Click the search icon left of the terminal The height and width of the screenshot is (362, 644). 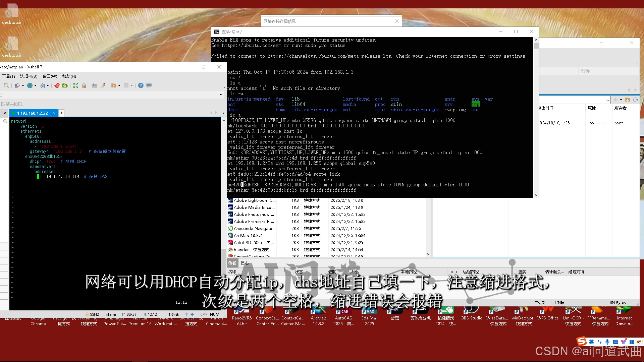pos(5,121)
